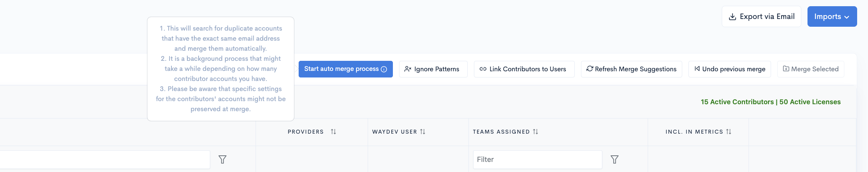
Task: Sort by Waydev User column arrows
Action: tap(423, 132)
